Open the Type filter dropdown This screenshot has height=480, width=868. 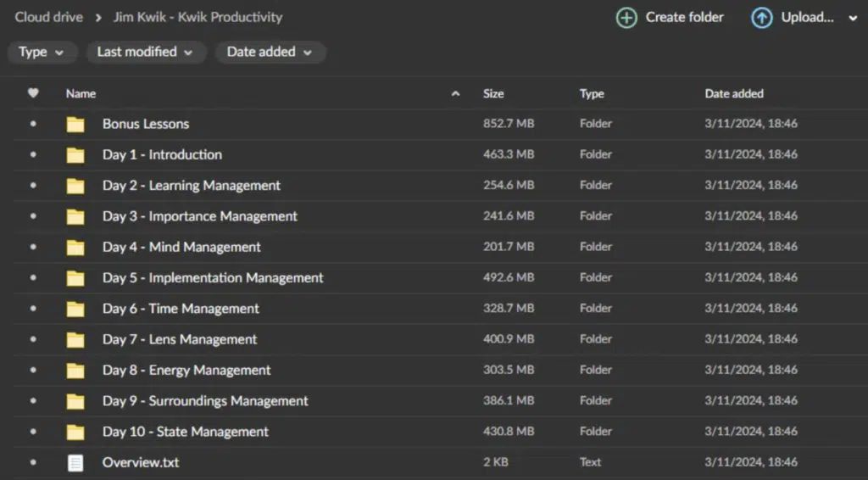(x=42, y=52)
